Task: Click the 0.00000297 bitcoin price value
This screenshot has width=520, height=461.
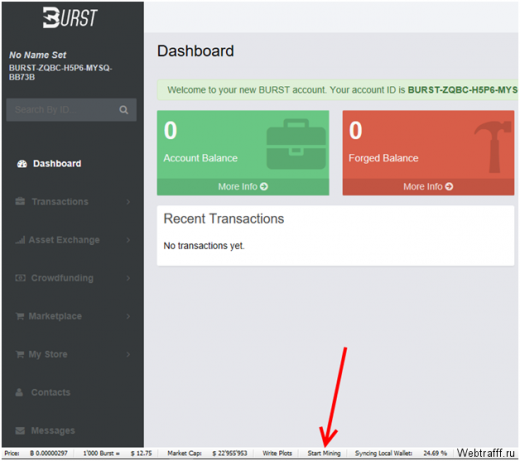Action: 49,453
